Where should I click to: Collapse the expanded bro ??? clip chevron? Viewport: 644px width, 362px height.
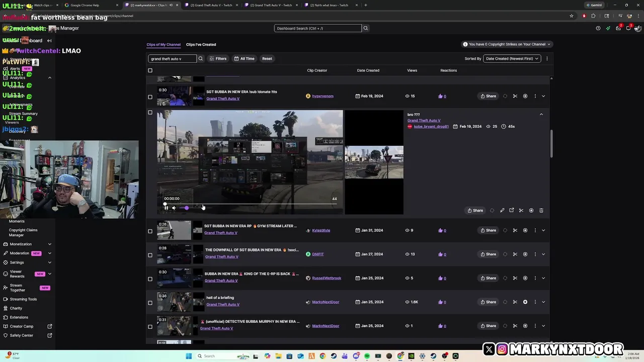541,115
